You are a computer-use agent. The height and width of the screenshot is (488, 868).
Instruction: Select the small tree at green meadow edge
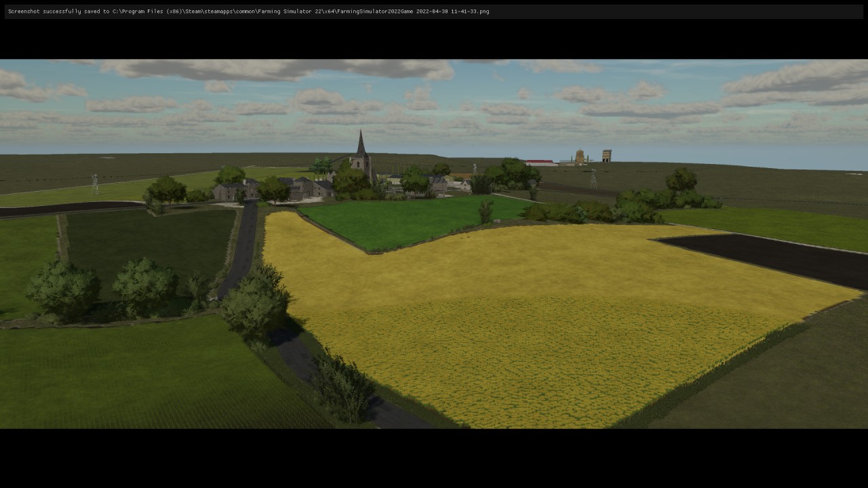point(486,212)
